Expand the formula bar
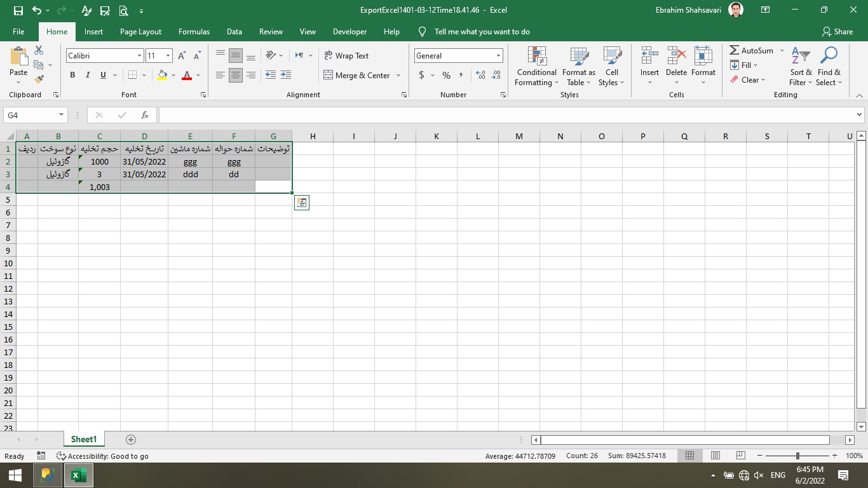This screenshot has width=868, height=488. pyautogui.click(x=860, y=115)
